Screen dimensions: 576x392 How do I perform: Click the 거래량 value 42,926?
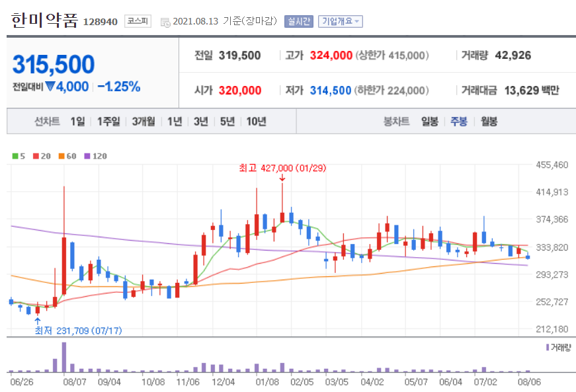point(513,56)
